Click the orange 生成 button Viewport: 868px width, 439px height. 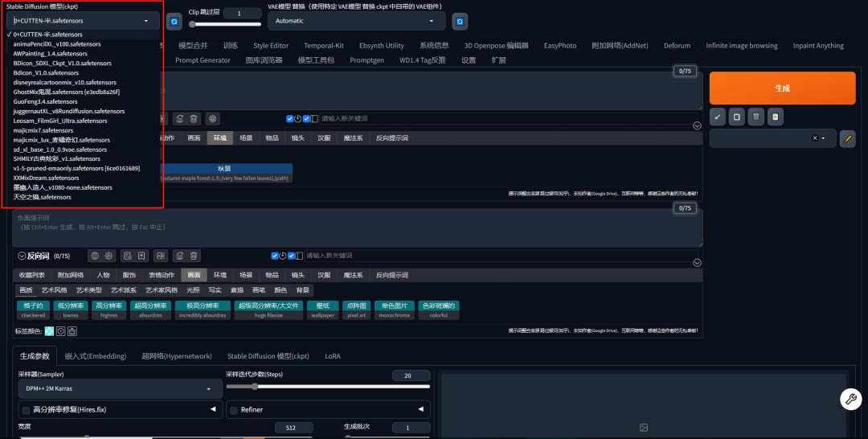click(x=782, y=88)
